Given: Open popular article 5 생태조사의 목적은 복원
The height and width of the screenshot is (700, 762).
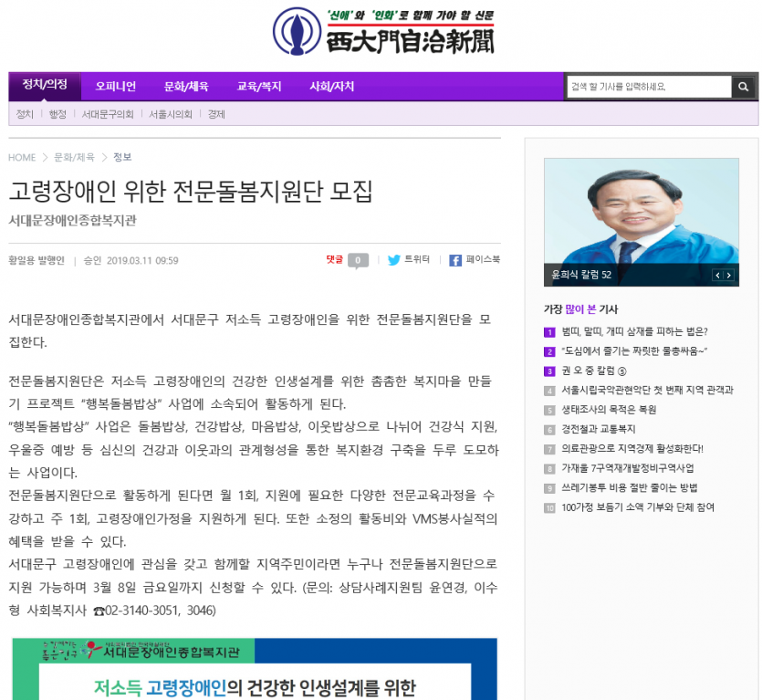Looking at the screenshot, I should 609,410.
